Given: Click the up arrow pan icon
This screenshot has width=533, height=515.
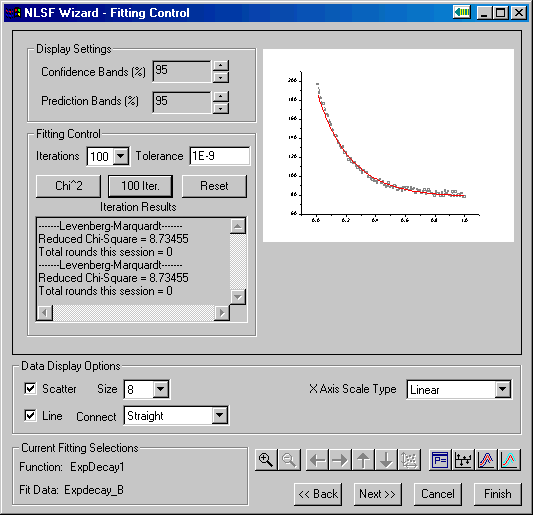Looking at the screenshot, I should coord(363,460).
